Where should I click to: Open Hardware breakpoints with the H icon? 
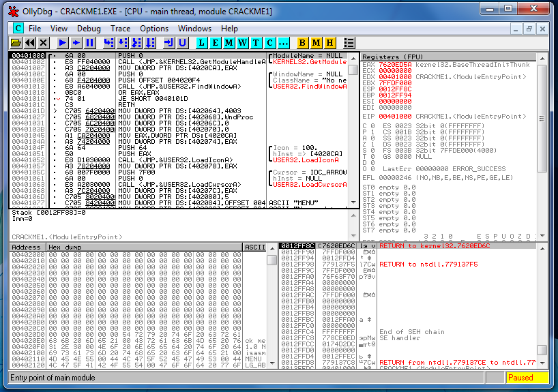click(x=330, y=43)
